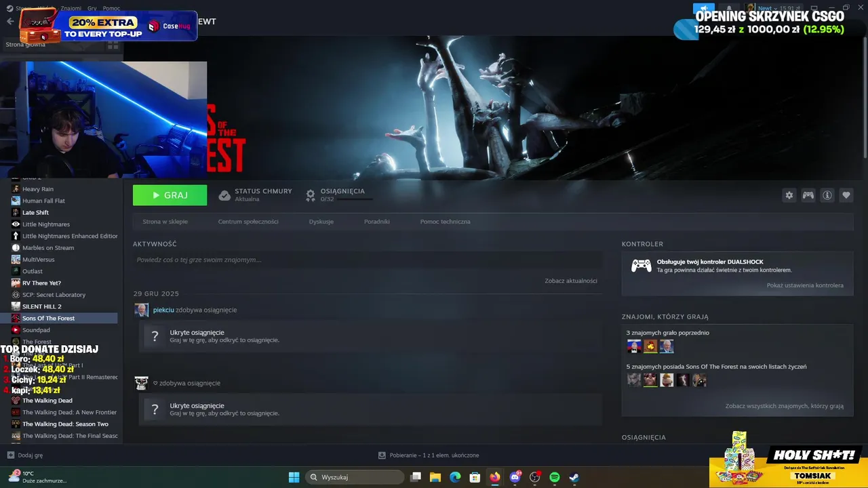
Task: Click Pokaż ustawienia kontrolera
Action: (805, 285)
